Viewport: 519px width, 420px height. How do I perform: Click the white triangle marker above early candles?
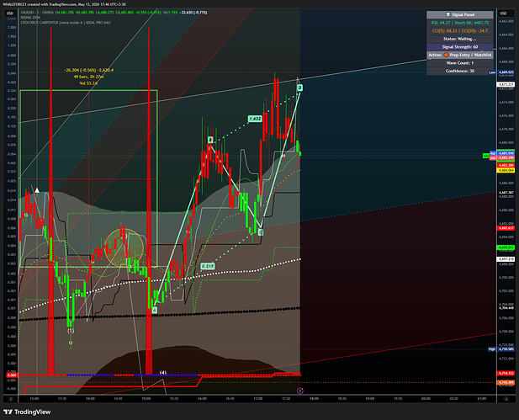(37, 190)
